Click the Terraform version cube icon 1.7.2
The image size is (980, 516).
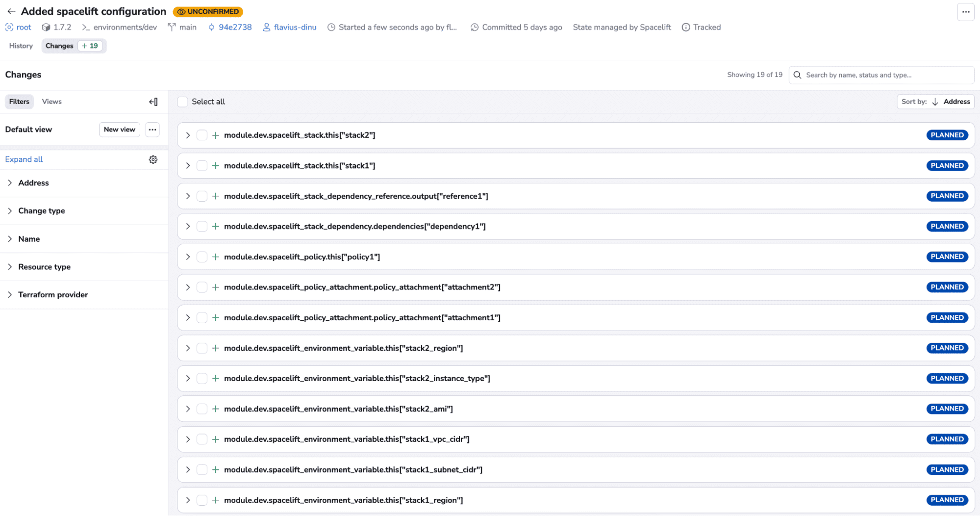(x=46, y=27)
